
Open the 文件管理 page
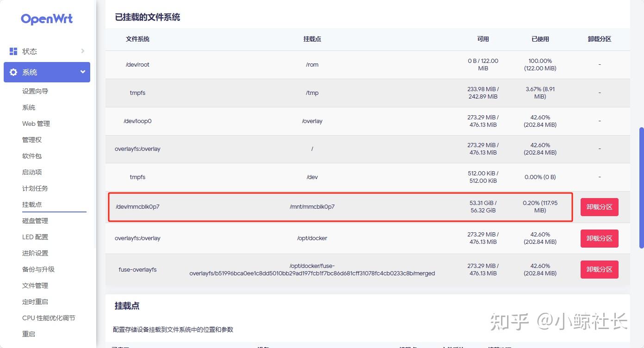(34, 285)
